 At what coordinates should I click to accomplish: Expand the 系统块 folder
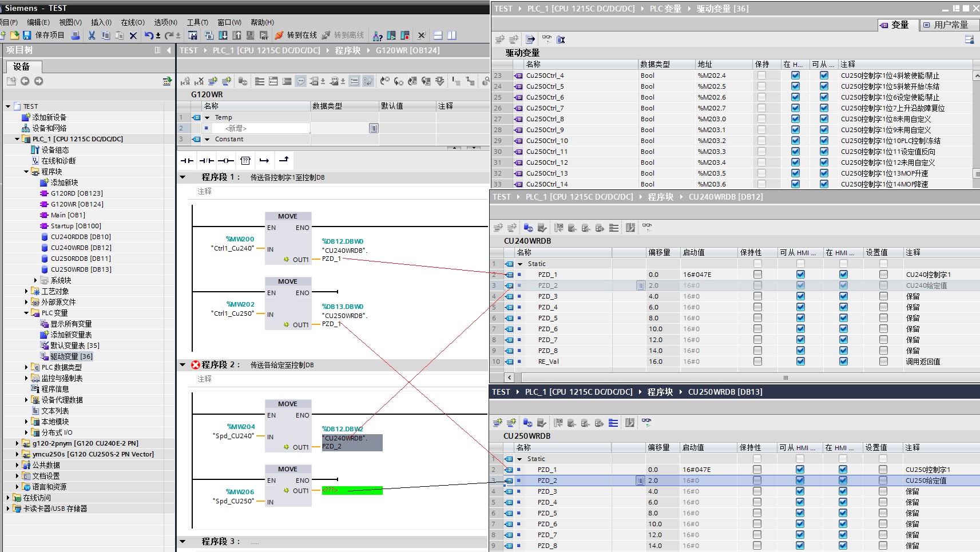pos(35,280)
